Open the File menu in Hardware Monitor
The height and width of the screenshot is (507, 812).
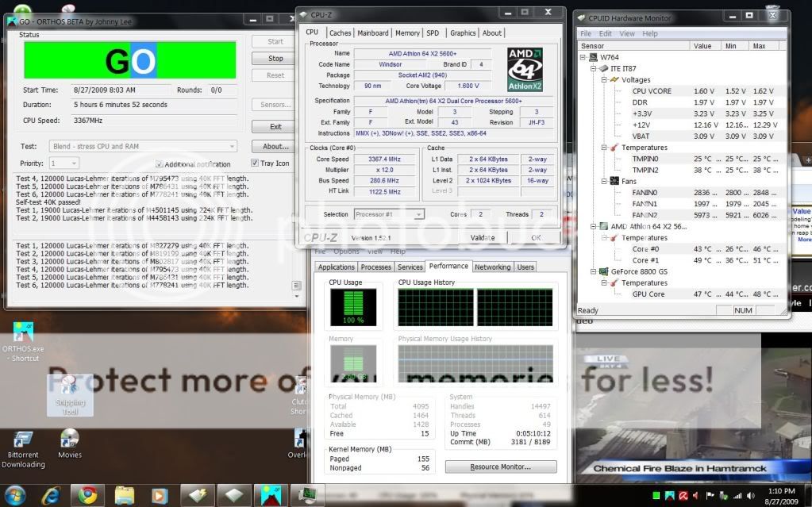585,33
